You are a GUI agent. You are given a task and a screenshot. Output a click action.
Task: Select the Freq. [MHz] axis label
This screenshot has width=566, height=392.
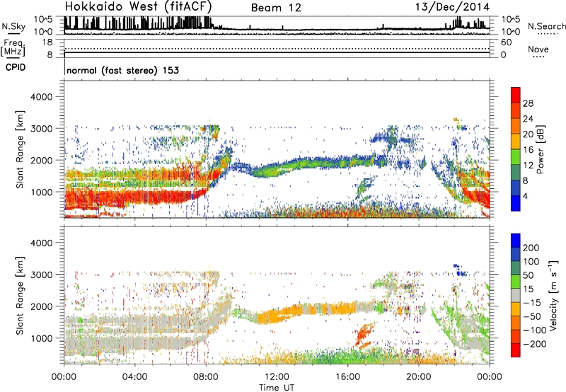click(13, 48)
